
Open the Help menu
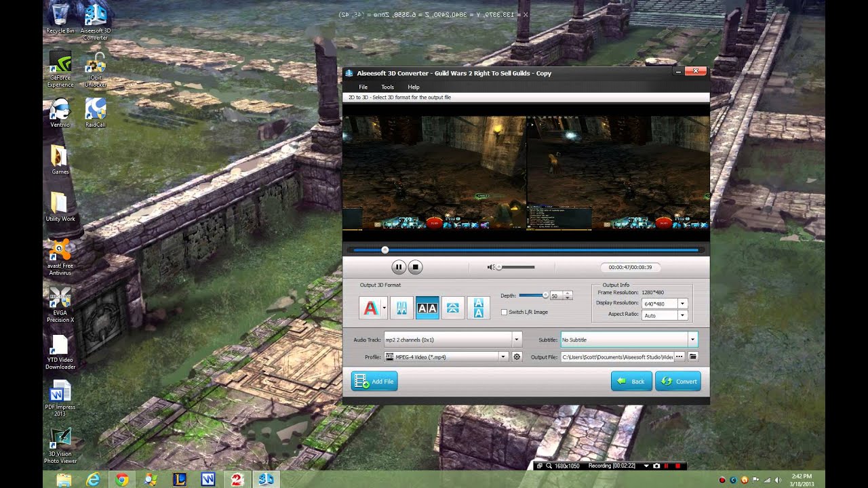[414, 87]
